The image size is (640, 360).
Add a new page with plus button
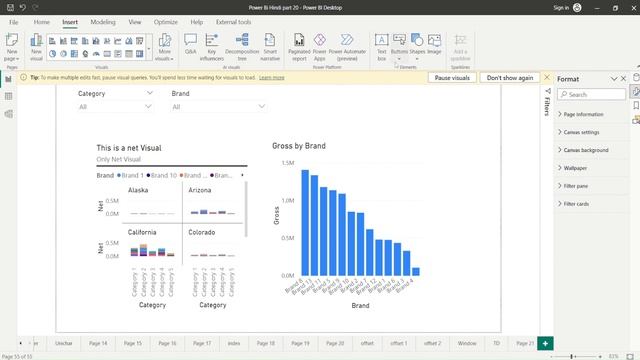point(545,343)
